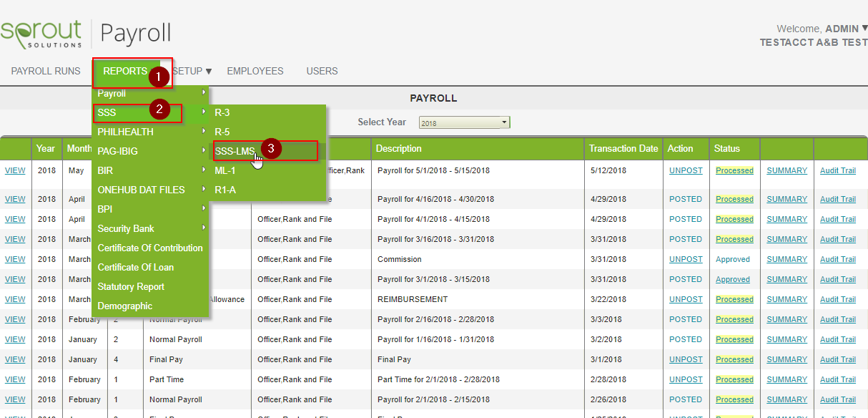Open Summary for Part Time 2/1/2018 - 2/28/2018
This screenshot has height=418, width=868.
tap(786, 379)
